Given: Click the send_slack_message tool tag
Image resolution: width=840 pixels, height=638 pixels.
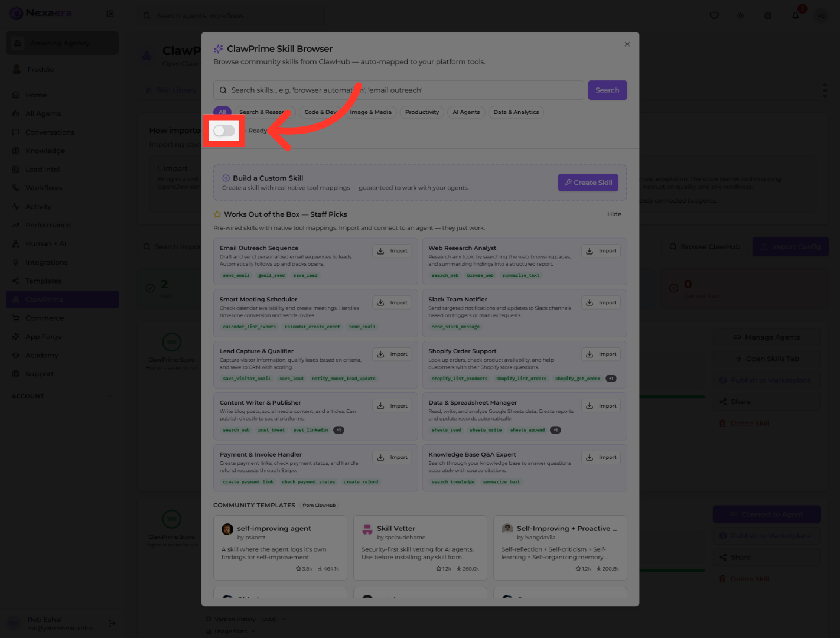Looking at the screenshot, I should 455,327.
